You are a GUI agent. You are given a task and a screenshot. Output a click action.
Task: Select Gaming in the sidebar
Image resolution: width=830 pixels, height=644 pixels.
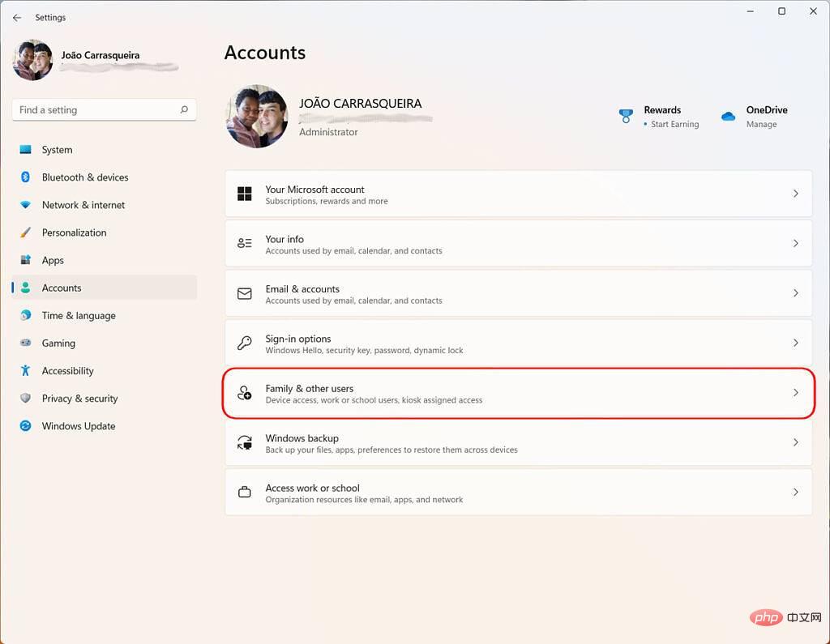click(58, 343)
